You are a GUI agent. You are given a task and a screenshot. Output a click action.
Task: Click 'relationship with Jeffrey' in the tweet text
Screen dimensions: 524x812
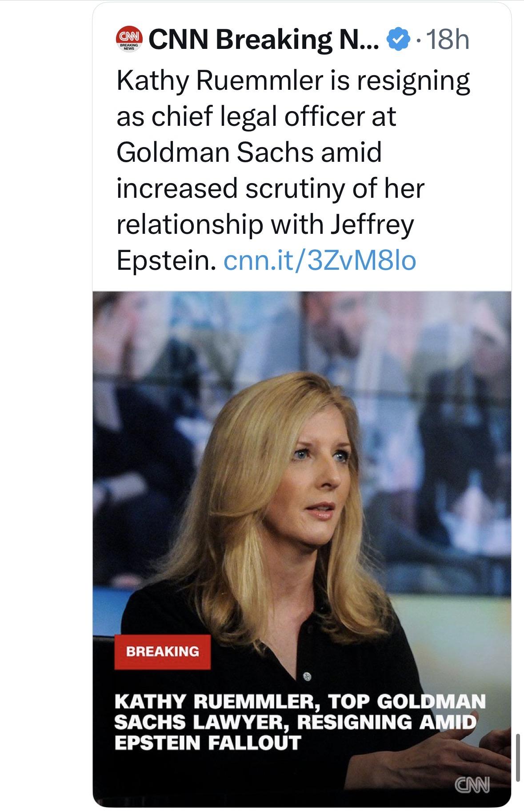[265, 224]
